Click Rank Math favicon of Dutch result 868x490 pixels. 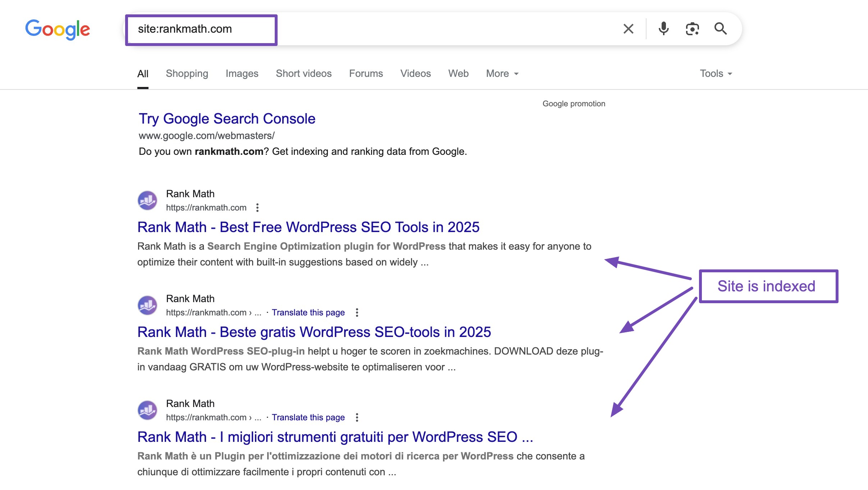point(147,305)
